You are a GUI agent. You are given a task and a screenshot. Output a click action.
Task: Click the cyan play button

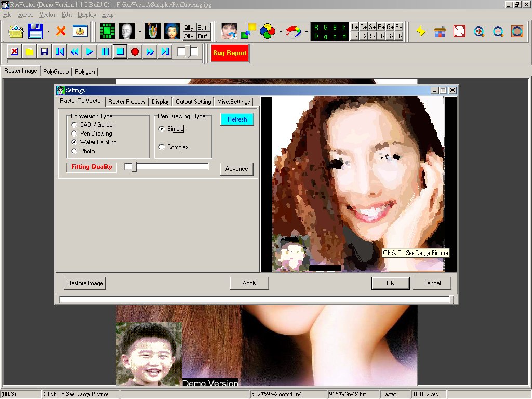point(89,51)
